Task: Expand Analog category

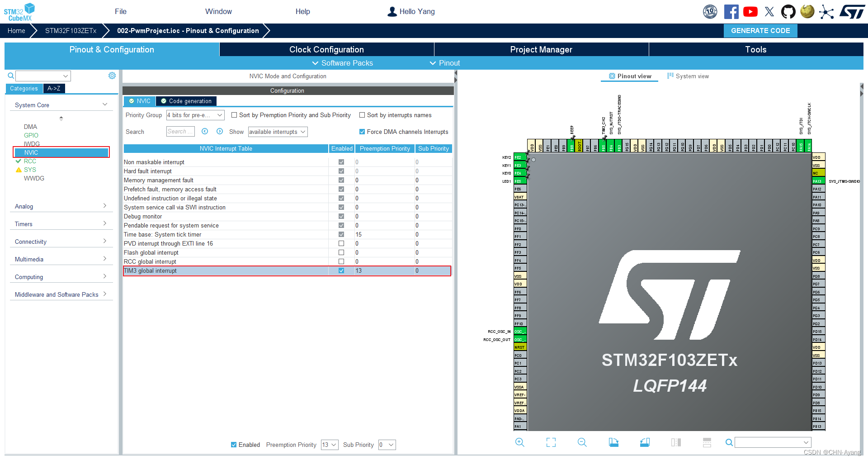Action: [x=61, y=206]
